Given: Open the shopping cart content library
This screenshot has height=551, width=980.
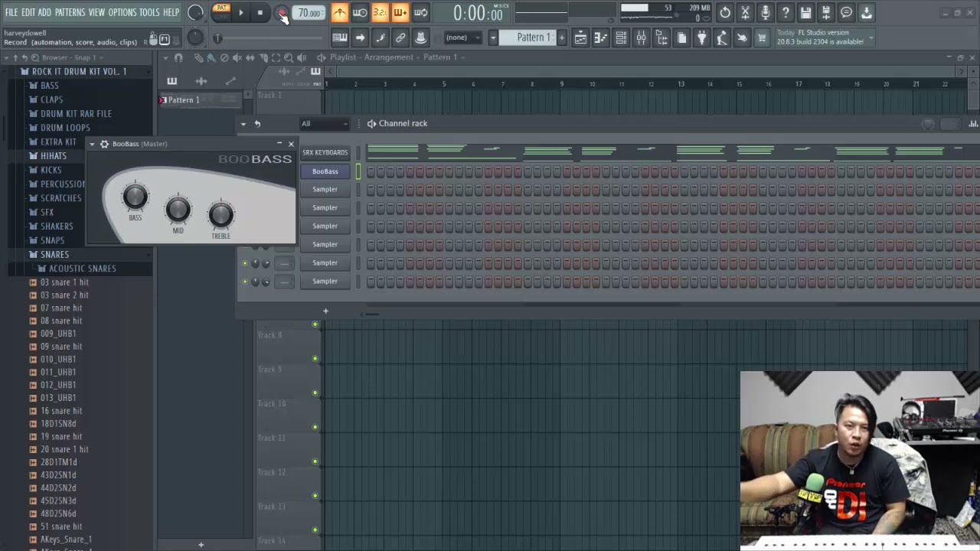Looking at the screenshot, I should 762,37.
